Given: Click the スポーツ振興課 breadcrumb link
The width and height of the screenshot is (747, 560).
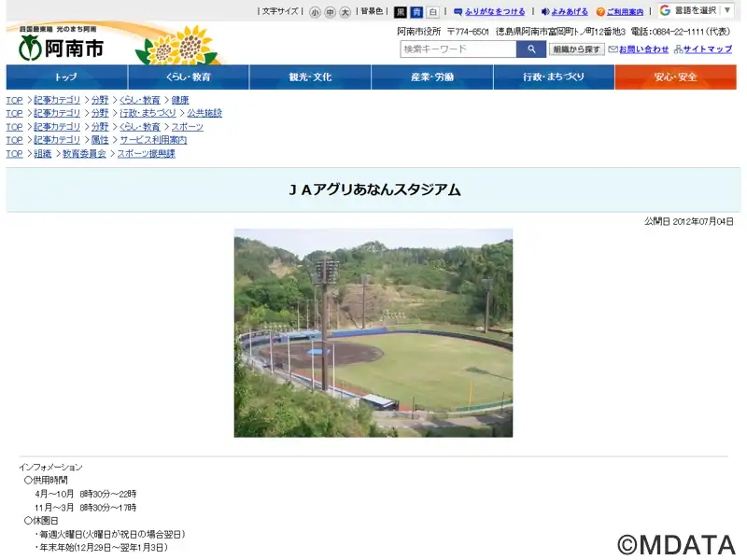Looking at the screenshot, I should tap(147, 153).
